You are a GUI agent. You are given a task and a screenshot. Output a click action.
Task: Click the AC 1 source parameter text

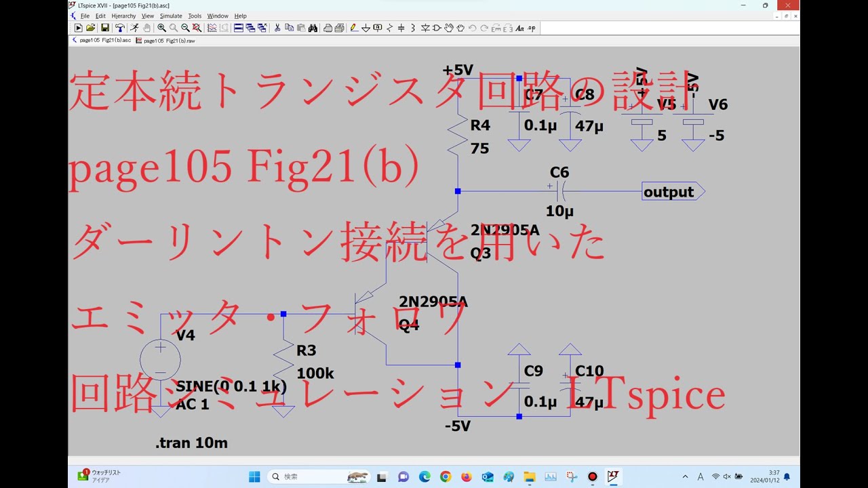pos(193,405)
